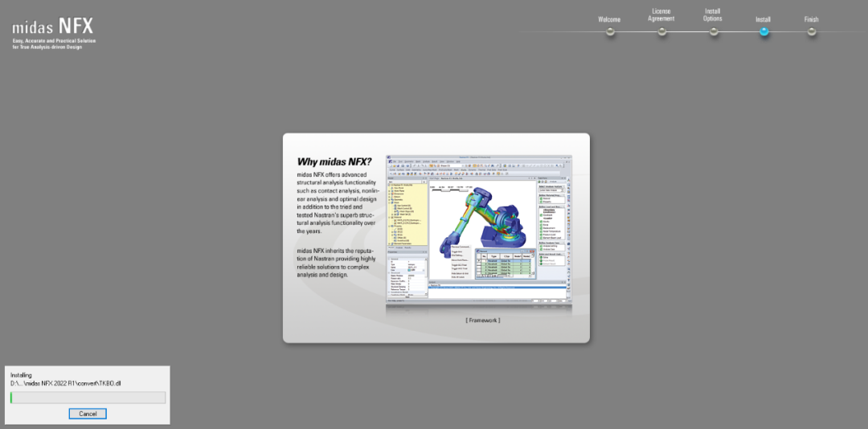Click the Welcome step label
This screenshot has width=868, height=429.
pos(609,19)
